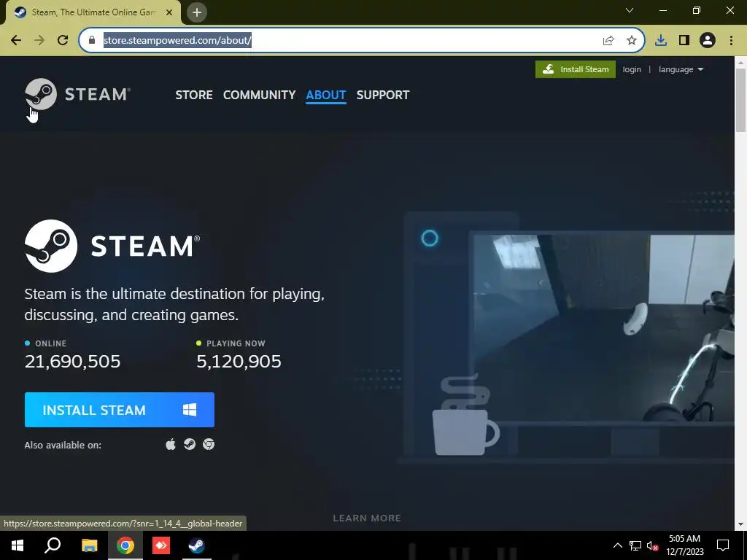Open the Windows Start menu
This screenshot has width=747, height=560.
[x=18, y=545]
